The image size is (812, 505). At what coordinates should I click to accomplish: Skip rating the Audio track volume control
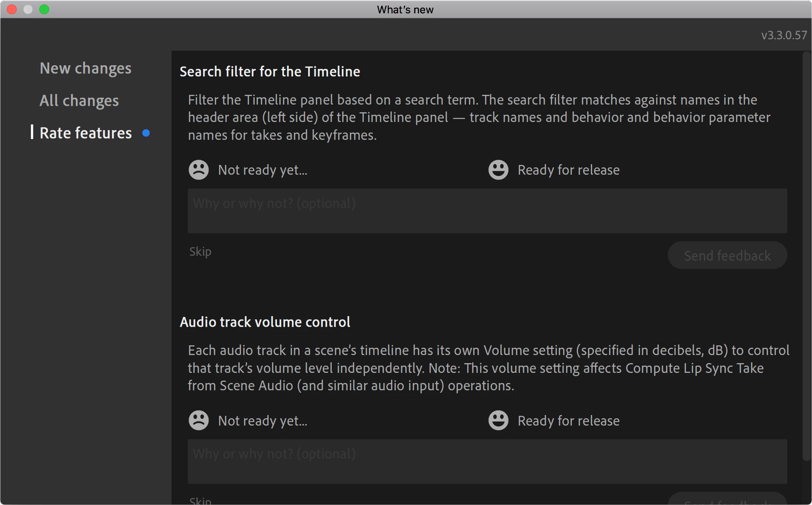pyautogui.click(x=200, y=501)
